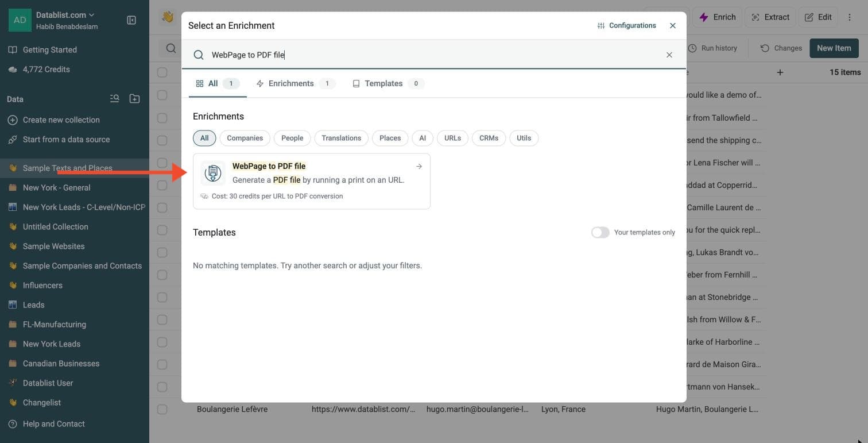Image resolution: width=868 pixels, height=443 pixels.
Task: Click the AD workspace avatar
Action: click(x=20, y=20)
